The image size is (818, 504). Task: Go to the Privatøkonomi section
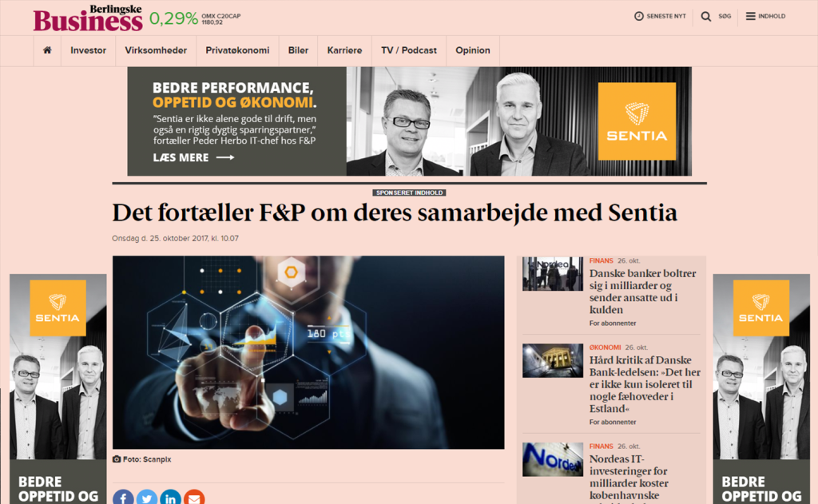(237, 50)
